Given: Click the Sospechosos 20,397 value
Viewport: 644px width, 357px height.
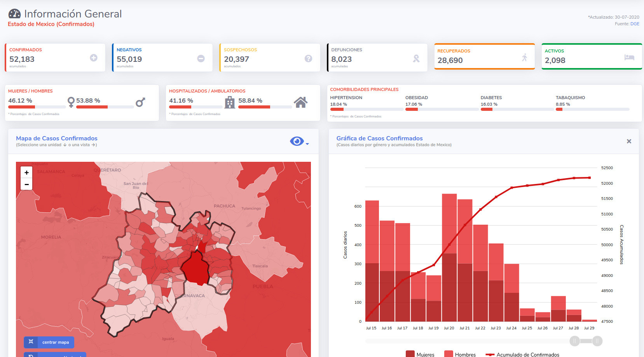Looking at the screenshot, I should [x=236, y=59].
